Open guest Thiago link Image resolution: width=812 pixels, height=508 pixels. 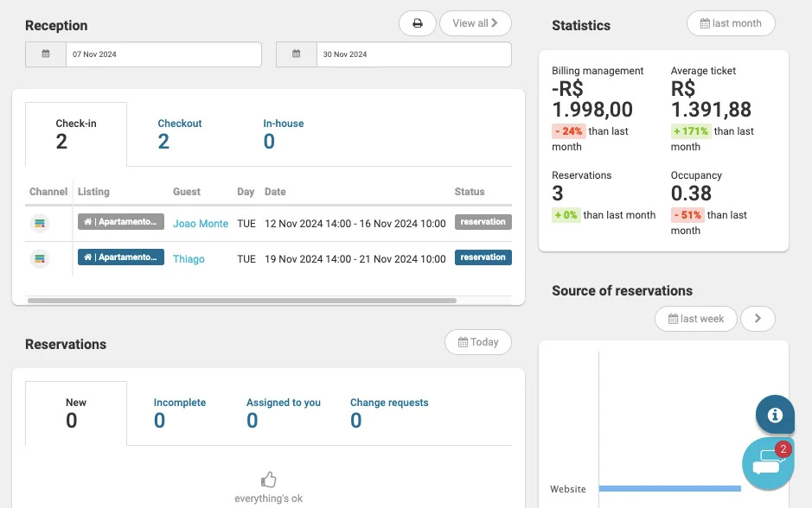click(189, 258)
